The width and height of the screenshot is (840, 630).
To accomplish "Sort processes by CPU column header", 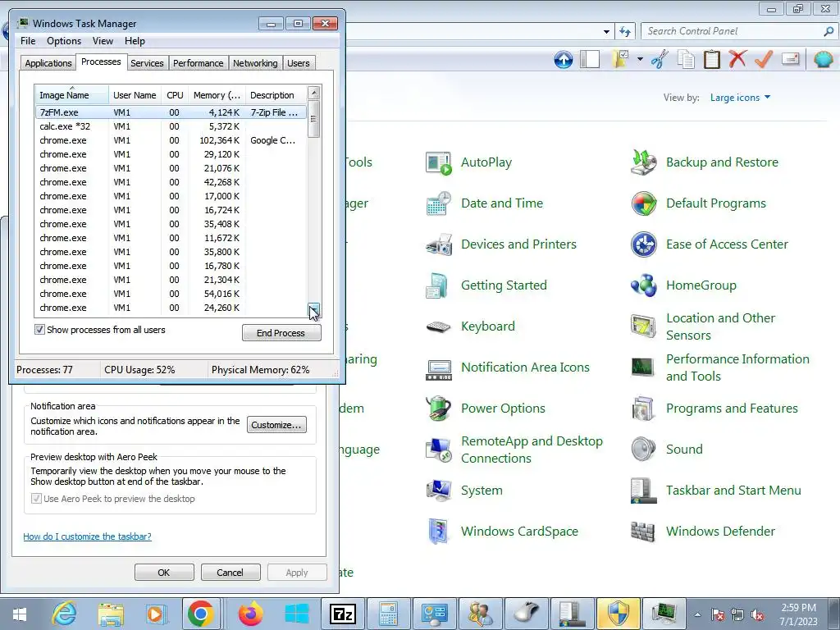I will pyautogui.click(x=175, y=95).
